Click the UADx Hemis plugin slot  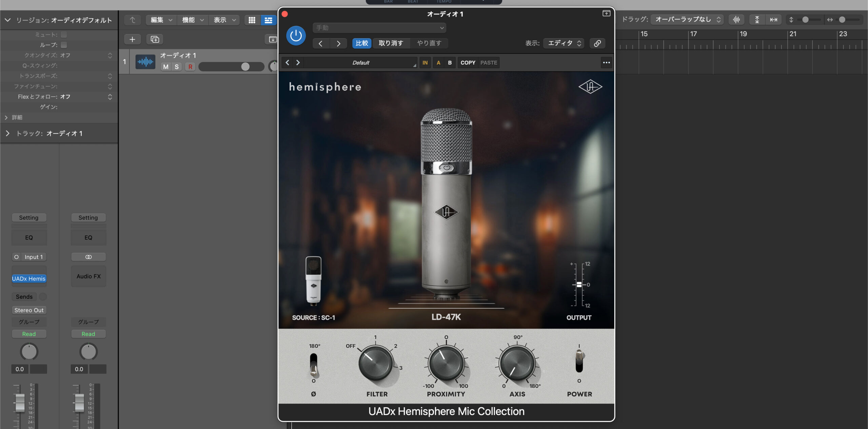(x=29, y=279)
